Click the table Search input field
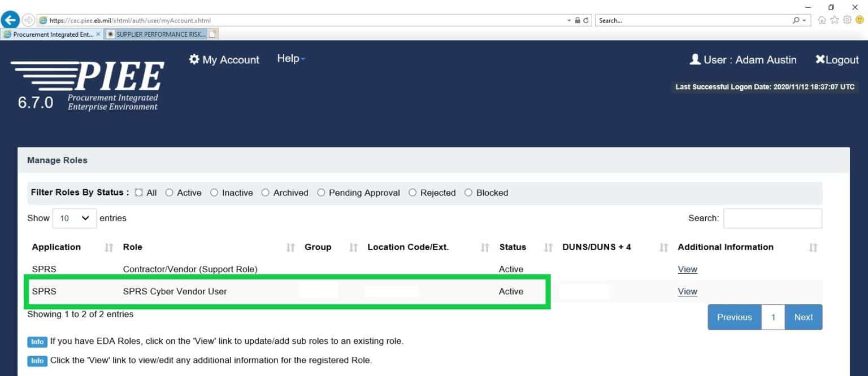Image resolution: width=868 pixels, height=376 pixels. pyautogui.click(x=772, y=218)
